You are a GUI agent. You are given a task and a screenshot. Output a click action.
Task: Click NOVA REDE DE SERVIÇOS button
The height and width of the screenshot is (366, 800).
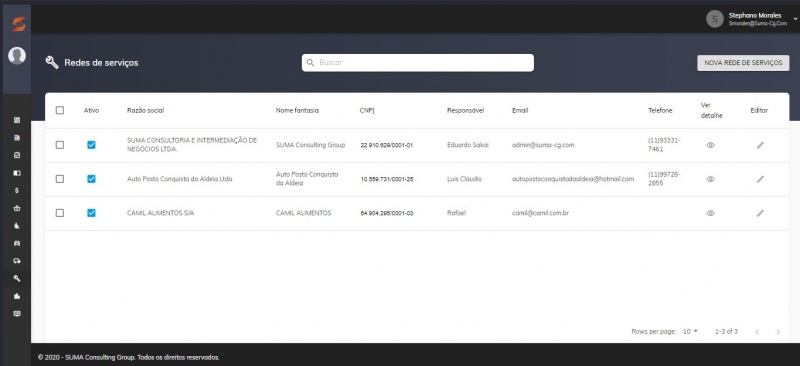(743, 63)
